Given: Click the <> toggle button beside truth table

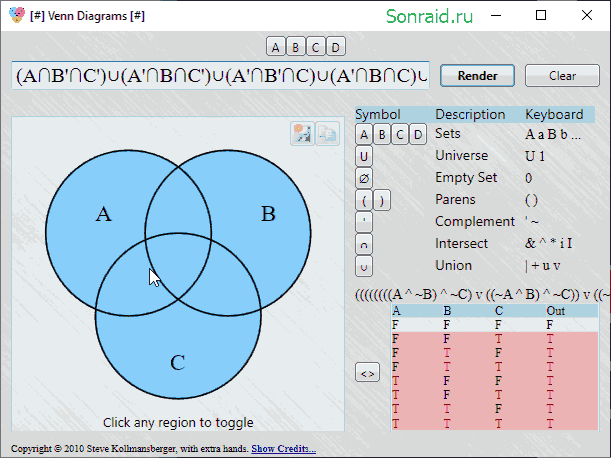Looking at the screenshot, I should click(x=367, y=373).
